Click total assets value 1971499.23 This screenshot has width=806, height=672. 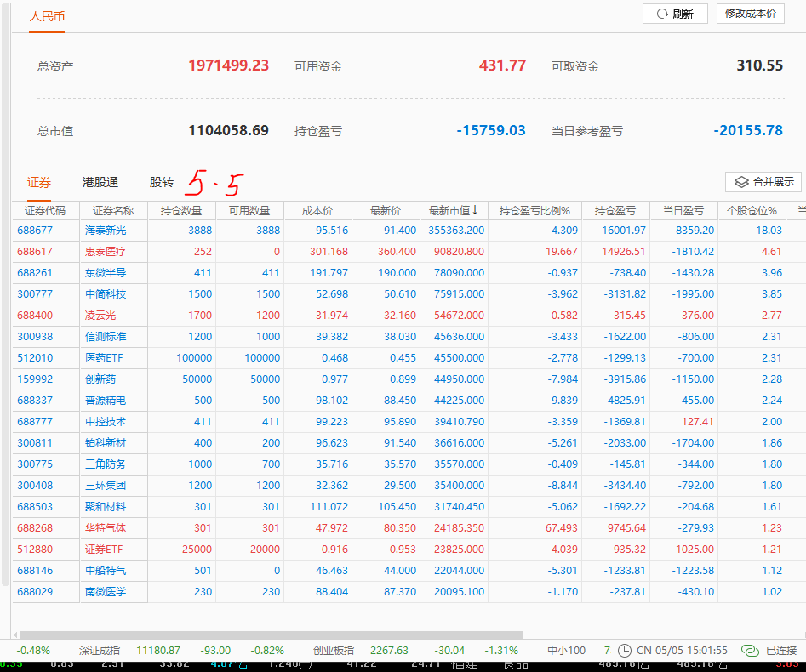click(x=228, y=65)
